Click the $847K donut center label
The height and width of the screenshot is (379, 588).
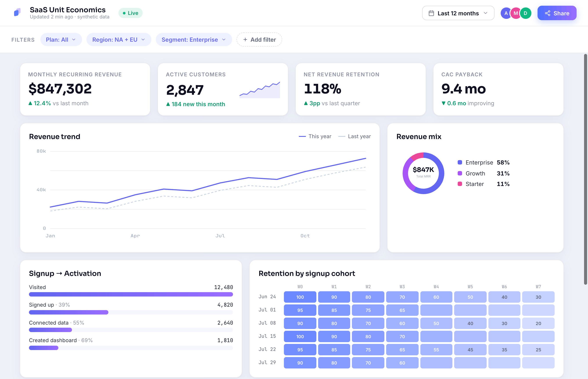coord(423,170)
